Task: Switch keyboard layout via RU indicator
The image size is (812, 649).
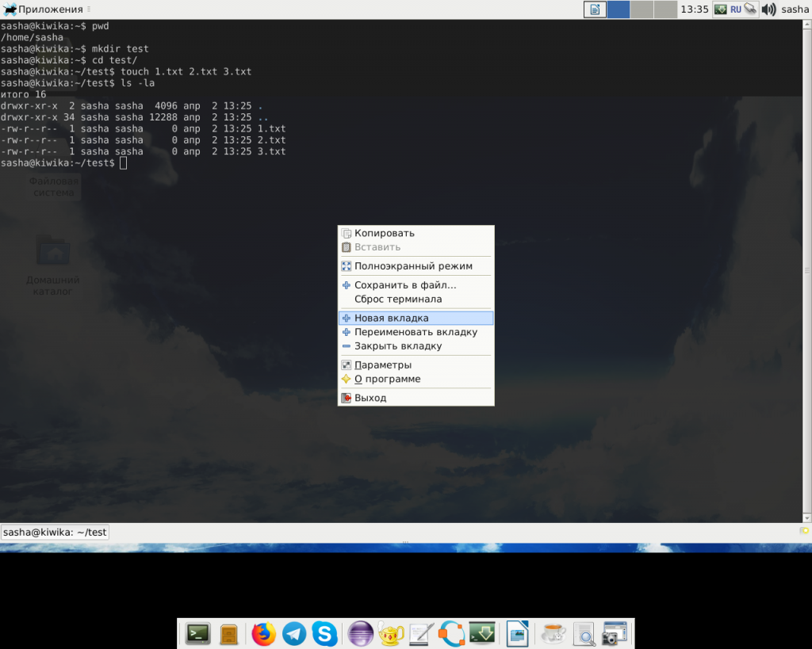Action: (x=736, y=10)
